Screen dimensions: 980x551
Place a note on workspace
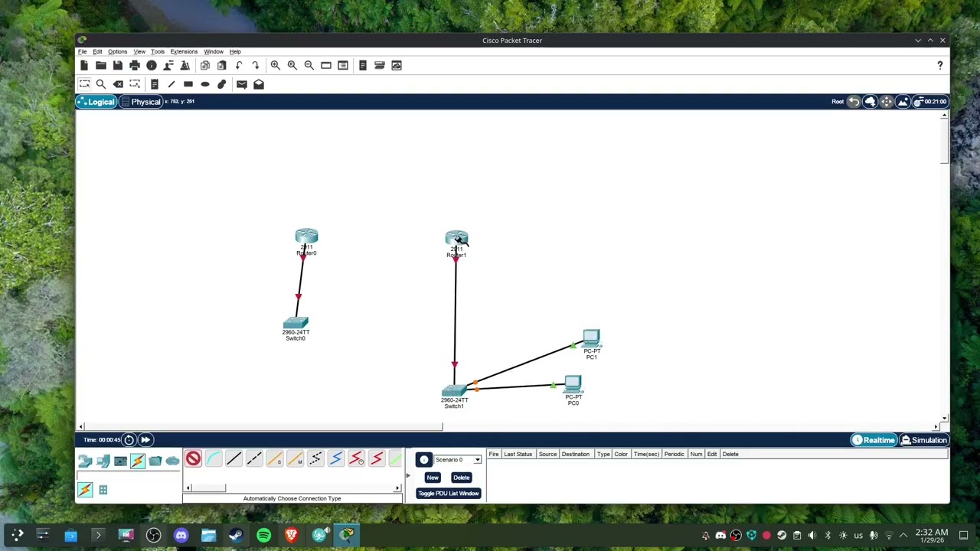[x=155, y=84]
